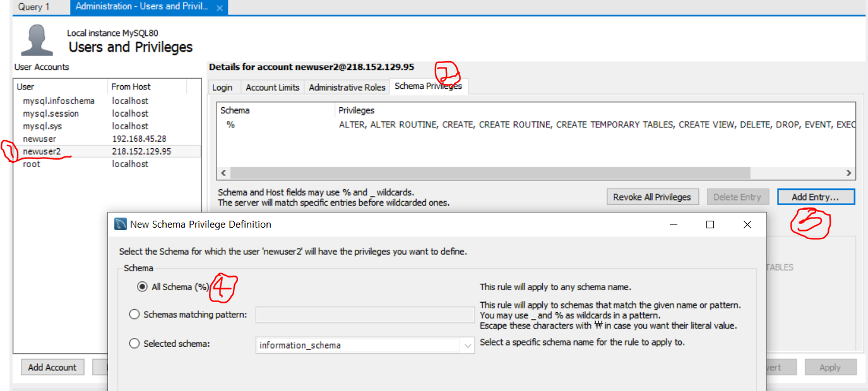Screen dimensions: 868x391
Task: Click the From Host column header
Action: [147, 87]
